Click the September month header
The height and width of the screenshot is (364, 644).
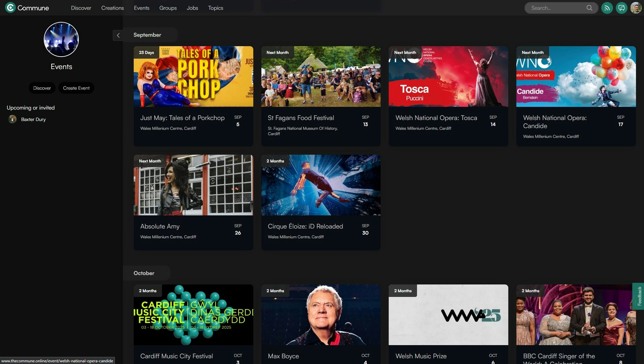click(147, 35)
